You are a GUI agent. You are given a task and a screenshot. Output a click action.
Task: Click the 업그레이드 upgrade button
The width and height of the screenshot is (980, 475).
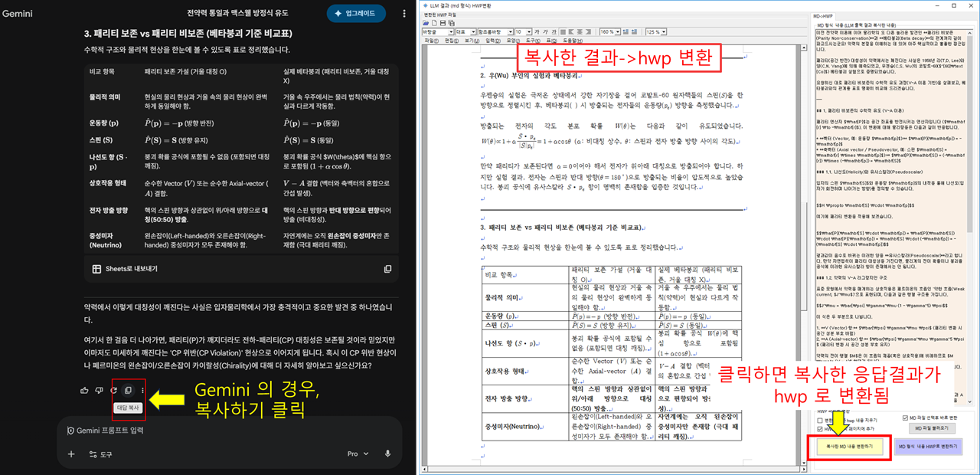pyautogui.click(x=356, y=14)
